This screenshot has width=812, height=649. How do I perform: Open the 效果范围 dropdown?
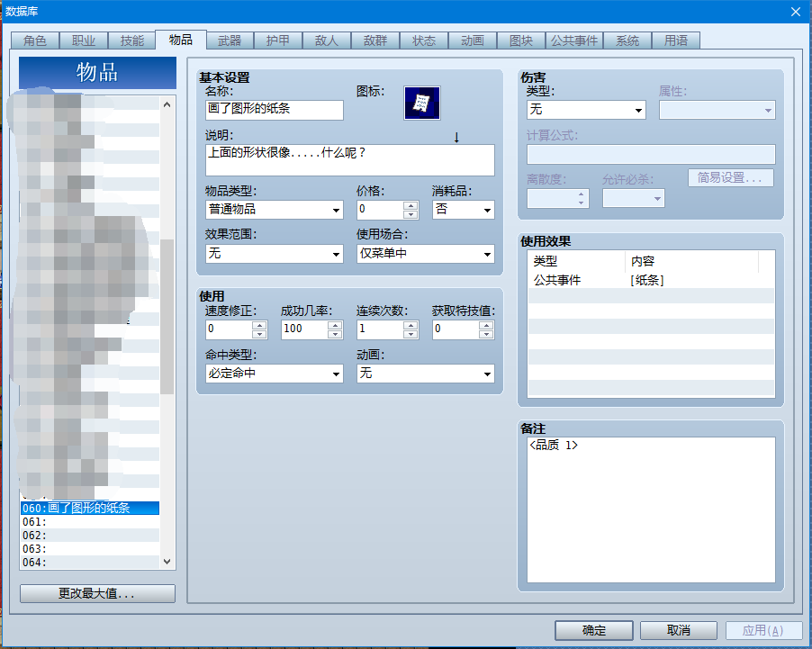(x=275, y=254)
